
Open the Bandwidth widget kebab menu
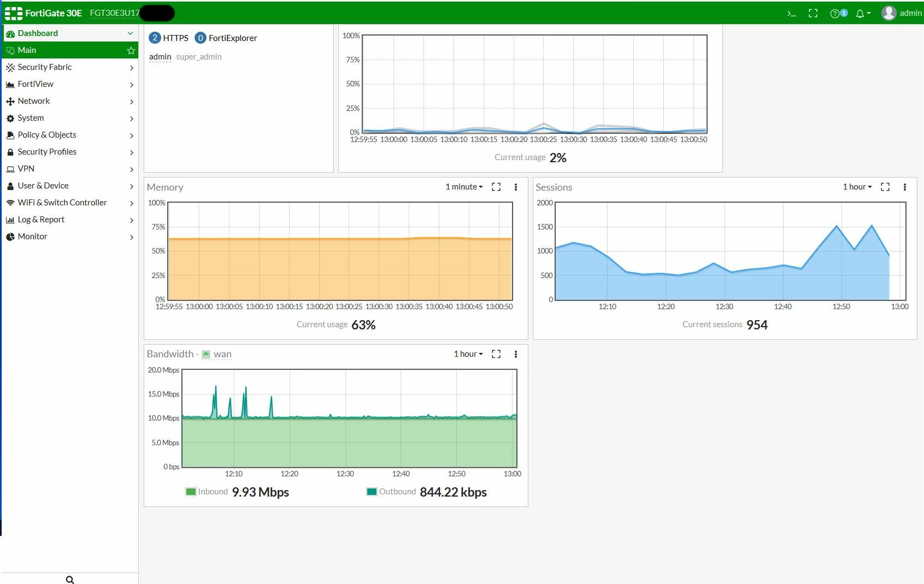click(x=516, y=354)
